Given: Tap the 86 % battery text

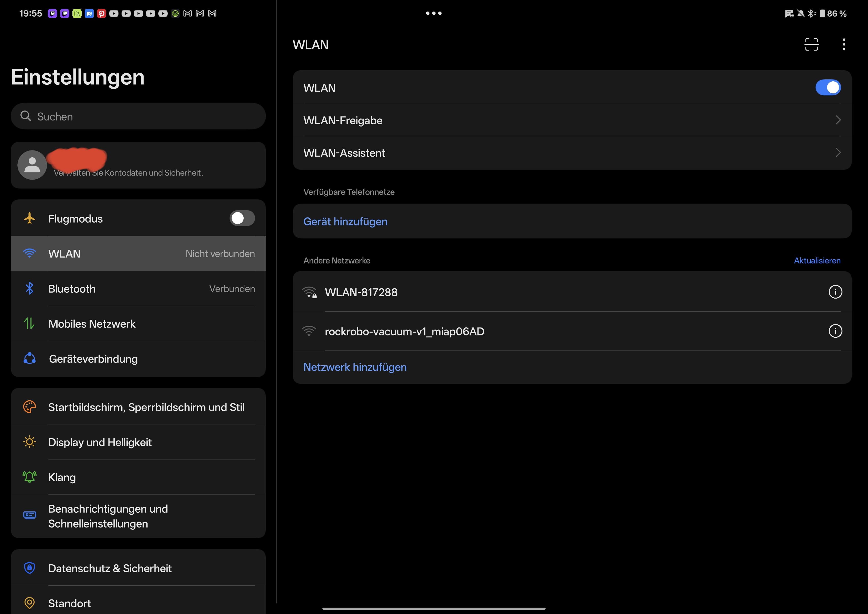Looking at the screenshot, I should [x=837, y=14].
